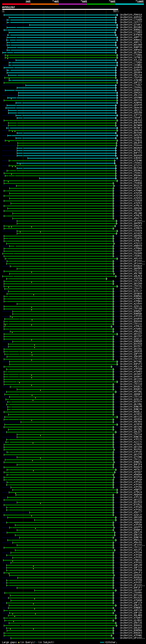This screenshot has width=146, height=644.
Task: Click the purple ~60% identity legend segment
Action: [x=73, y=4]
